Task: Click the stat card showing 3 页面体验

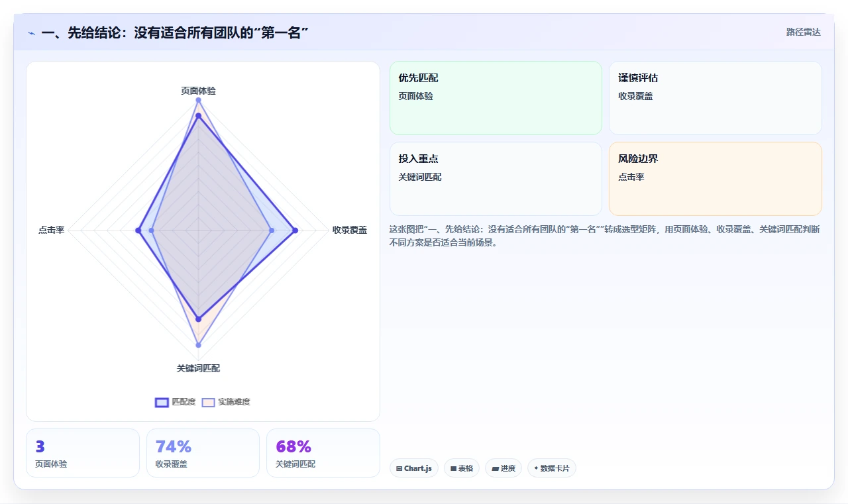Action: (x=83, y=453)
